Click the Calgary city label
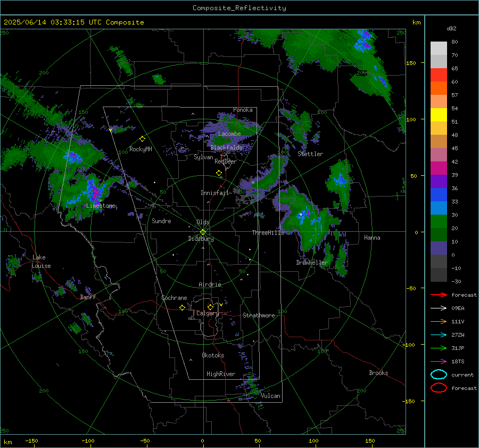The image size is (479, 448). tap(208, 313)
